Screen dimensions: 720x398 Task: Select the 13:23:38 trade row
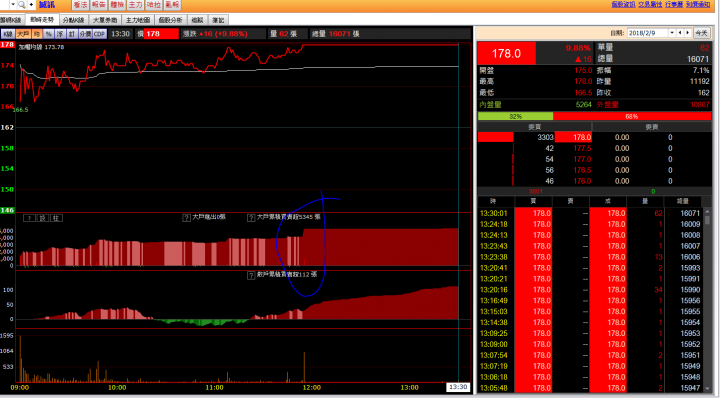click(x=590, y=257)
